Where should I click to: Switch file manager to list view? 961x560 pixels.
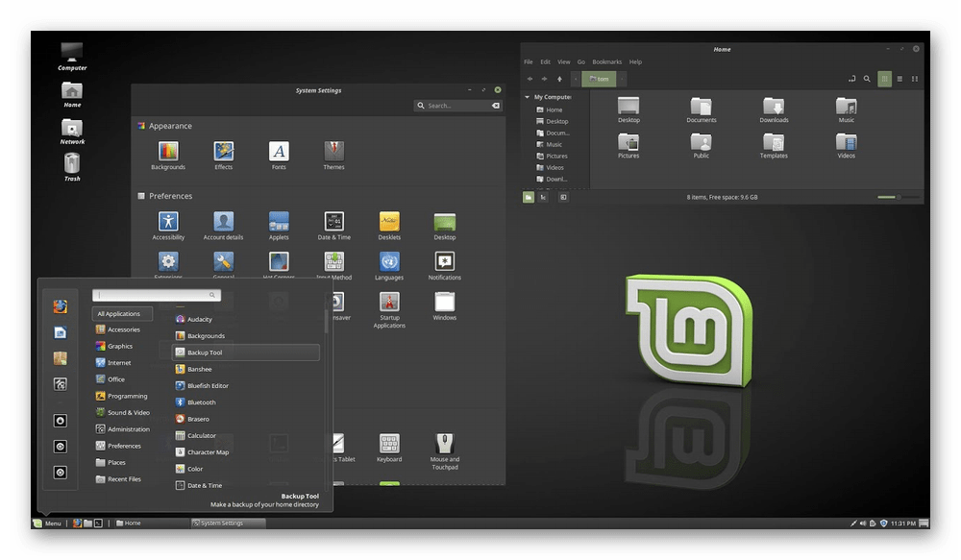point(899,79)
